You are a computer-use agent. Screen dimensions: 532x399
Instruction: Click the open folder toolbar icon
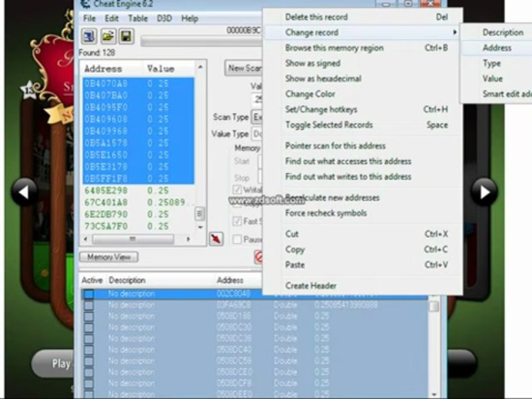click(108, 37)
